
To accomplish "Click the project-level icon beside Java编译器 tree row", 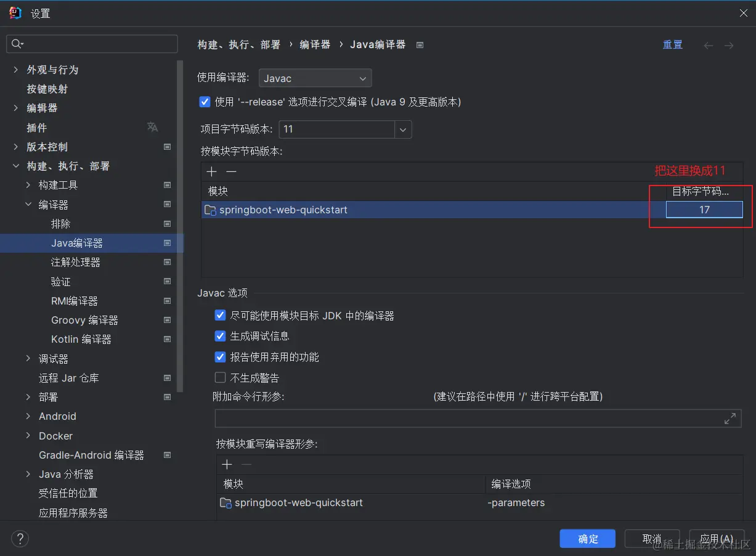I will click(x=167, y=243).
